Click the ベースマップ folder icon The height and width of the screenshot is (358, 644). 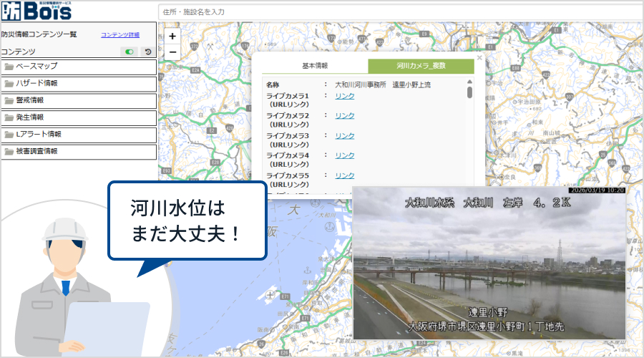coord(9,67)
